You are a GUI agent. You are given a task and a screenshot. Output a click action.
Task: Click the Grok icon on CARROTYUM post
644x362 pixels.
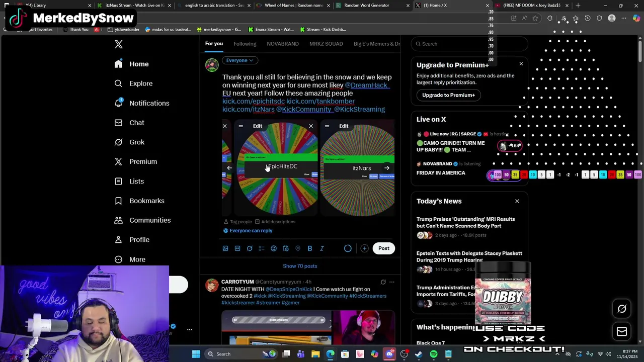pos(383,282)
